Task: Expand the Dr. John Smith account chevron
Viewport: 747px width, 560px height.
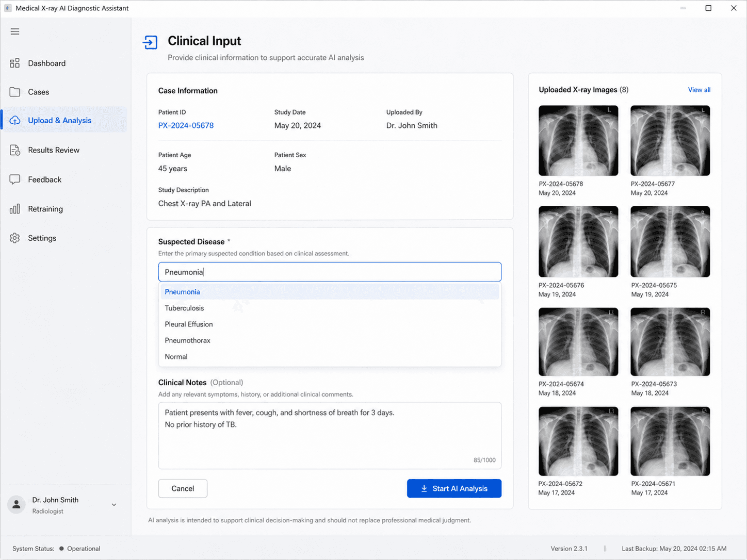Action: [114, 505]
